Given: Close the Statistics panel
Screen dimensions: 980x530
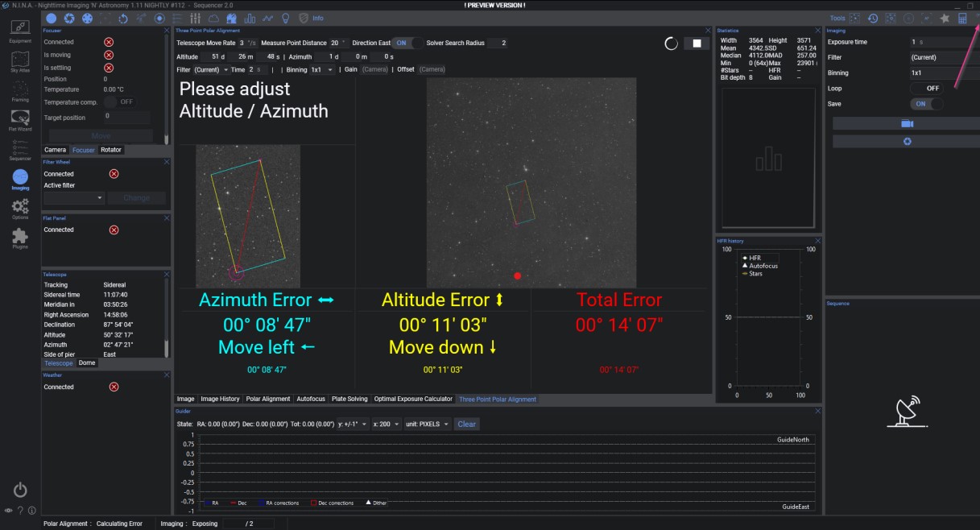Looking at the screenshot, I should point(818,30).
